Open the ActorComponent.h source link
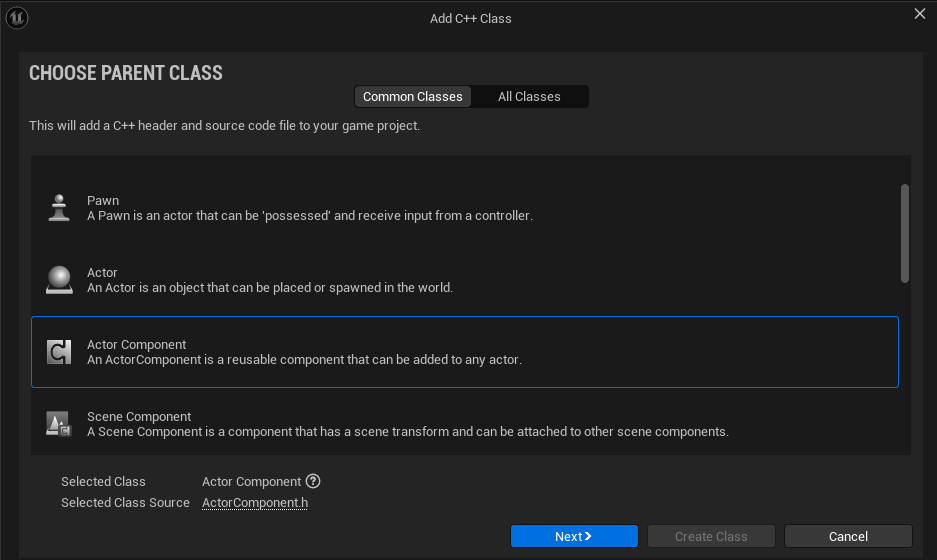 coord(255,503)
